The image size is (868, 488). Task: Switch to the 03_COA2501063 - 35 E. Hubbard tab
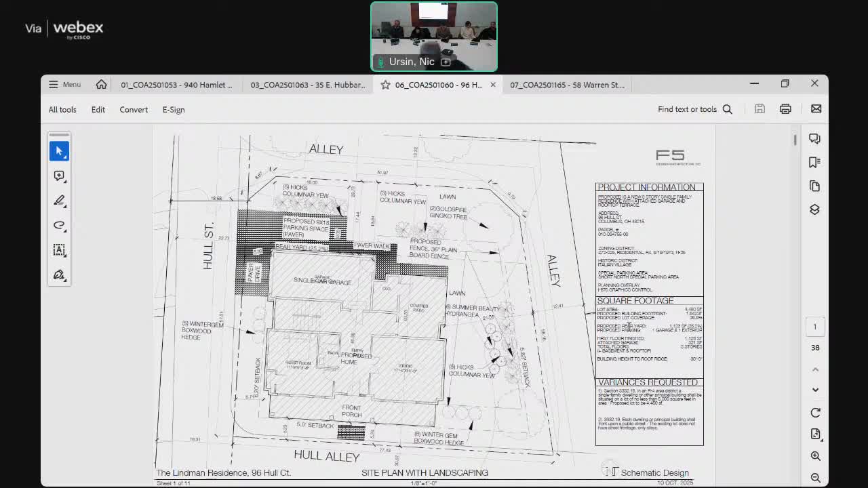tap(308, 85)
